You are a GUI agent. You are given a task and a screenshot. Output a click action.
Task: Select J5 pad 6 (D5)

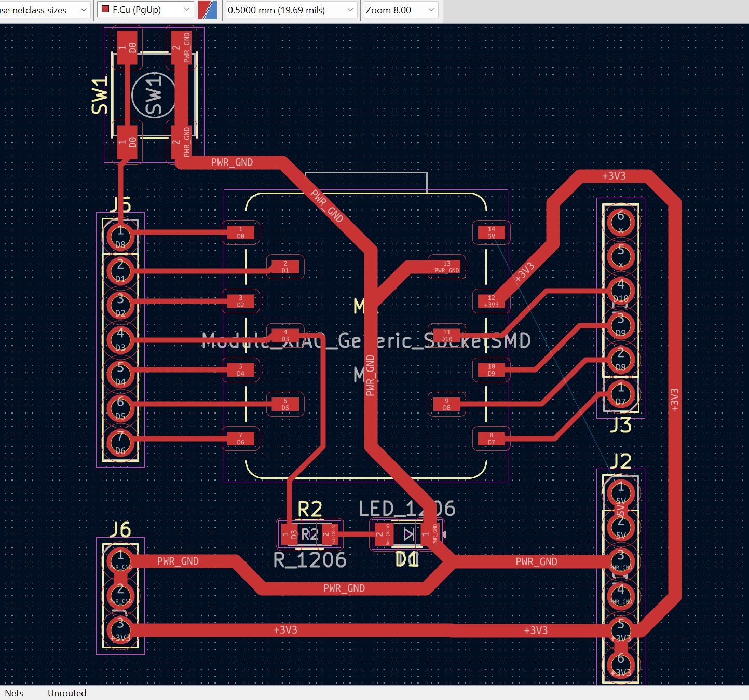click(120, 408)
